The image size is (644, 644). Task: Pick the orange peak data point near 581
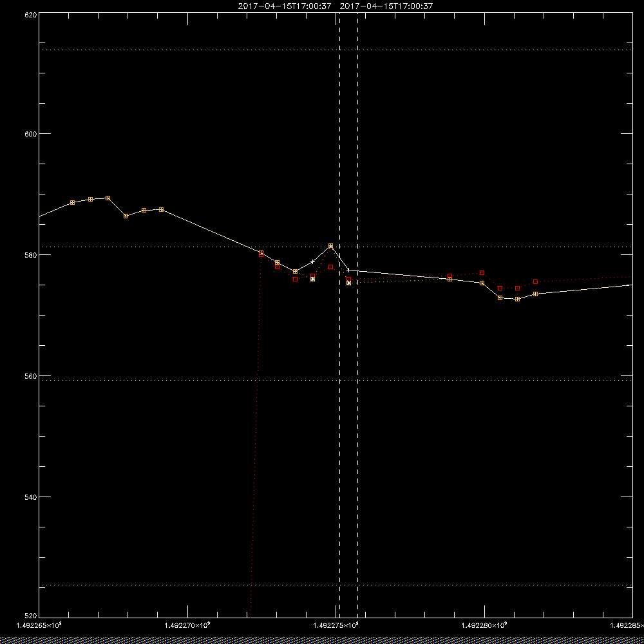(330, 245)
